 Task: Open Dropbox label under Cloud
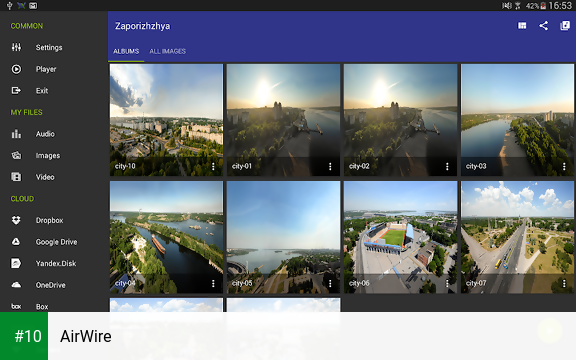tap(50, 220)
